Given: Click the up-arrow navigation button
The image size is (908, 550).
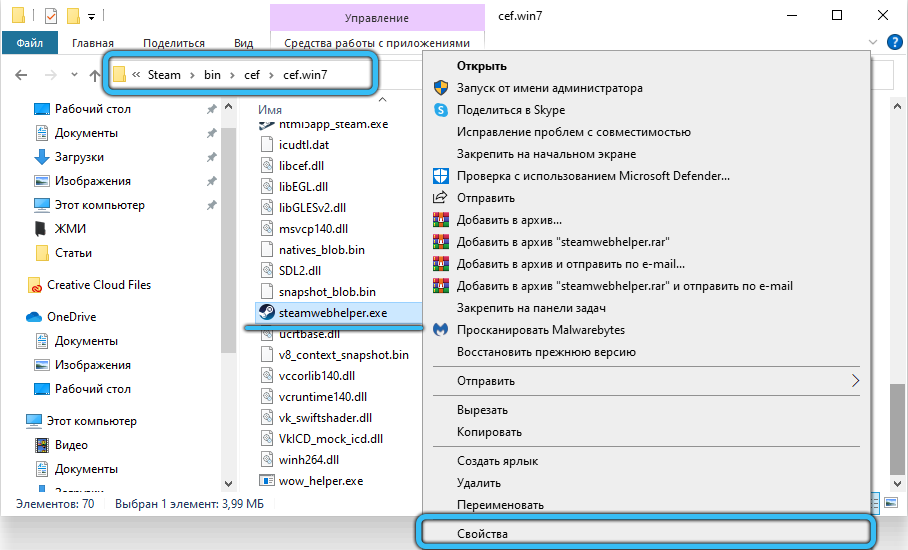Looking at the screenshot, I should pyautogui.click(x=94, y=75).
